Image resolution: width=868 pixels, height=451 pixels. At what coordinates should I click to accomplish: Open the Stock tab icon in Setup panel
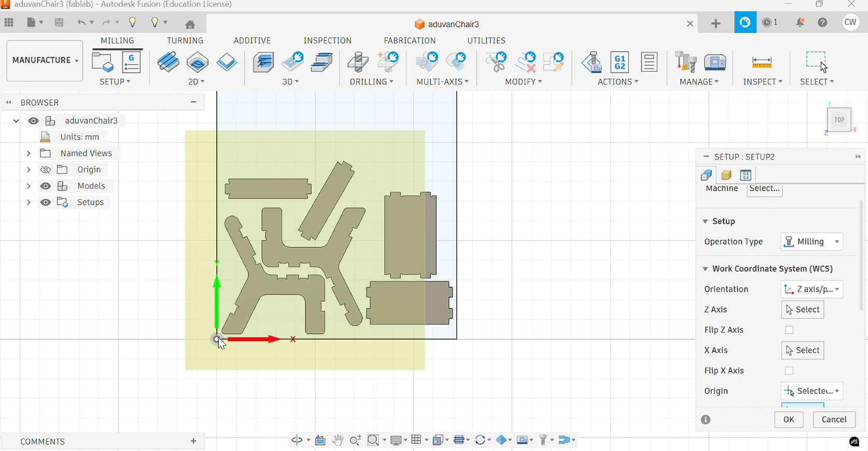[x=726, y=175]
